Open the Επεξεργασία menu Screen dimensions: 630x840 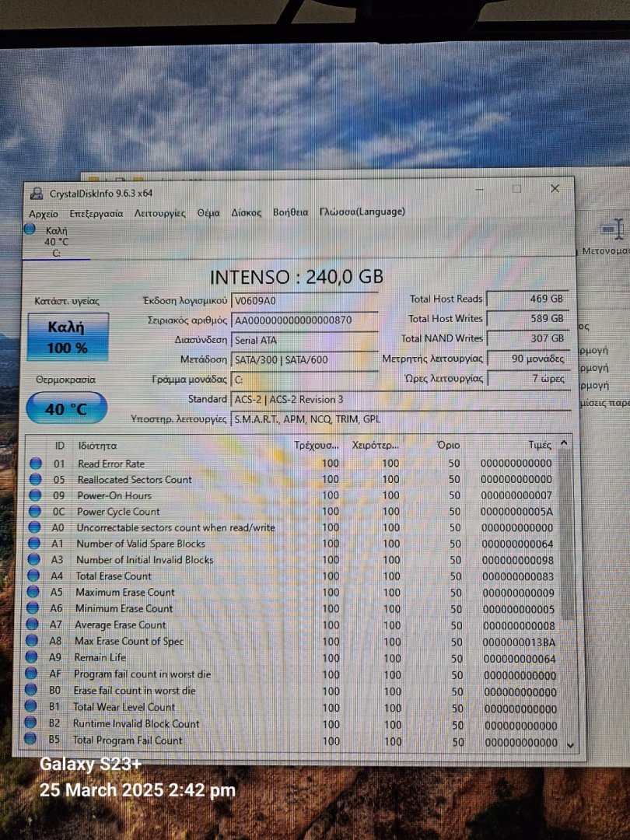click(96, 213)
